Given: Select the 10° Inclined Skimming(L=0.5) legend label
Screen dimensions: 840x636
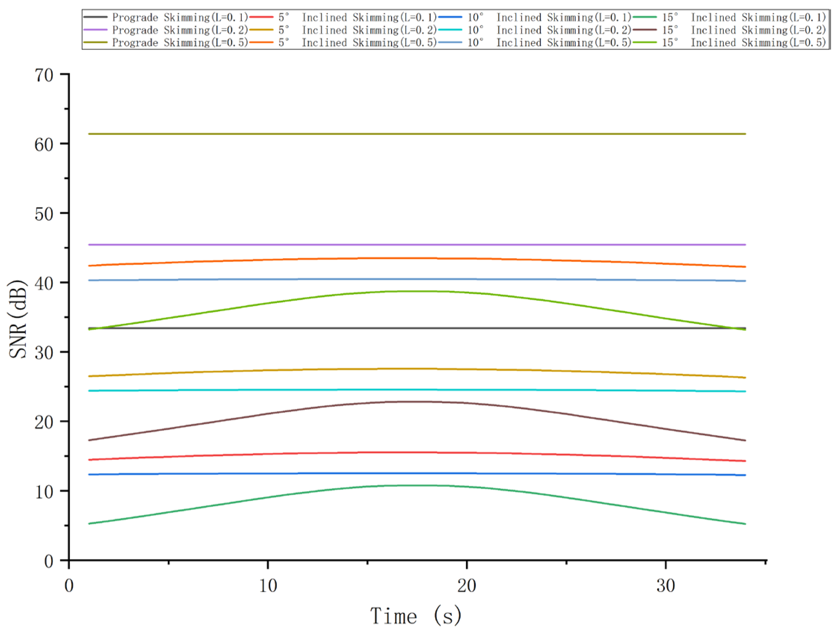Looking at the screenshot, I should click(549, 43).
